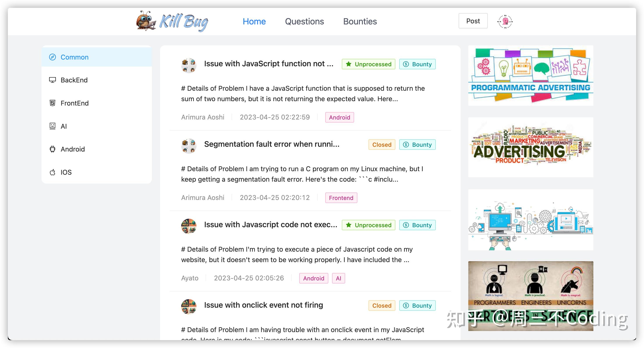Click the Kill Bug logo
Image resolution: width=644 pixels, height=348 pixels.
point(172,21)
